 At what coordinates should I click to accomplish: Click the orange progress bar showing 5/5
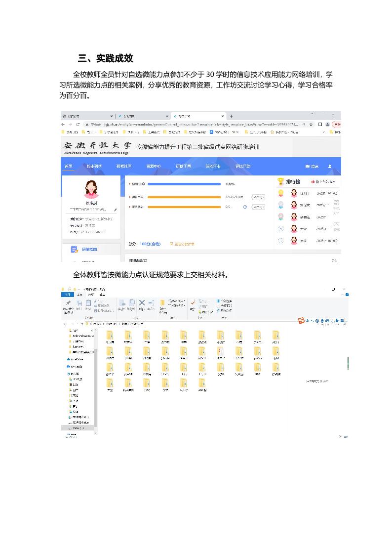coord(184,207)
